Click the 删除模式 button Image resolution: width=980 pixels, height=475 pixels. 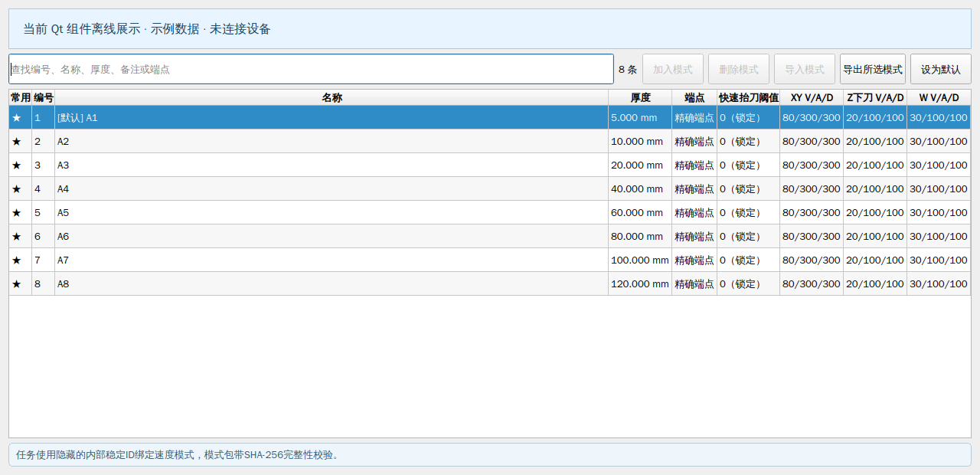(x=739, y=69)
